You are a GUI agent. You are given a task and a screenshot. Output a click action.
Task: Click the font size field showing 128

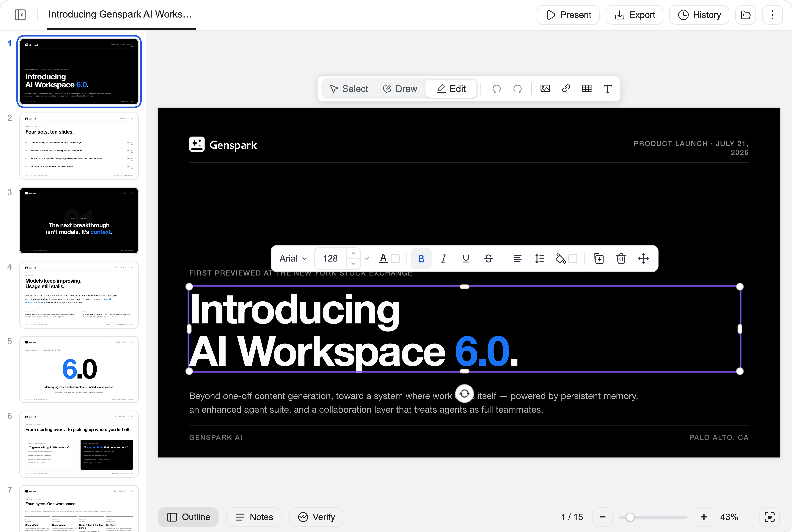(x=330, y=259)
